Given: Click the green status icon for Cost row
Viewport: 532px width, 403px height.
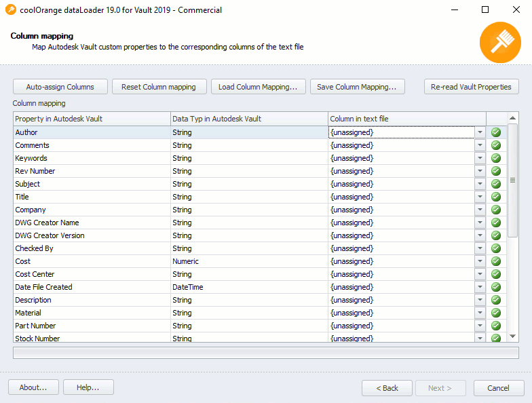Looking at the screenshot, I should (495, 261).
